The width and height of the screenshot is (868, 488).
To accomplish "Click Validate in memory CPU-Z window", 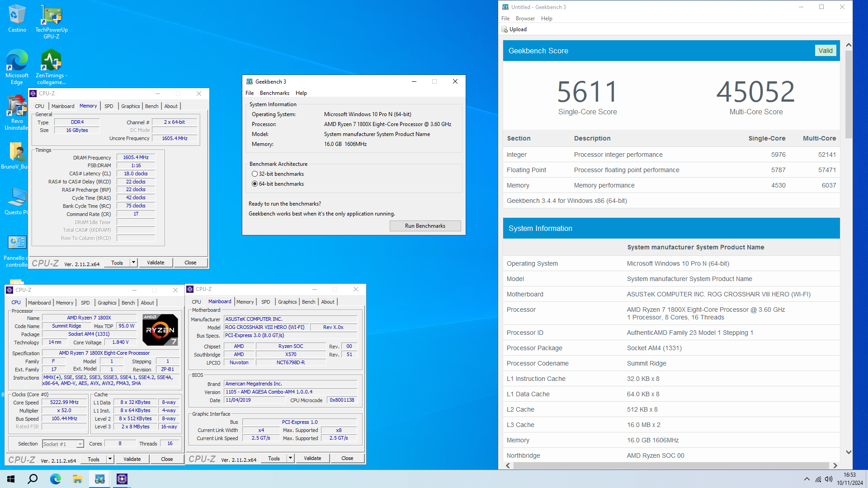I will (156, 263).
